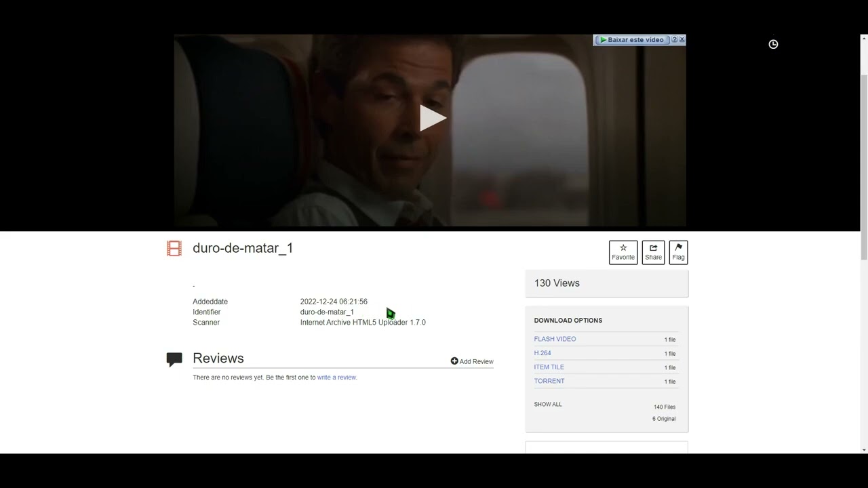Viewport: 868px width, 488px height.
Task: Flag this item
Action: click(x=678, y=252)
